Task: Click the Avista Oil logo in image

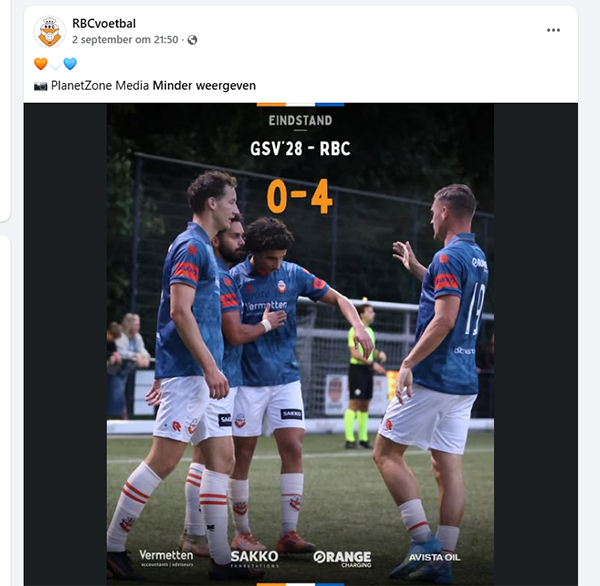Action: tap(434, 557)
